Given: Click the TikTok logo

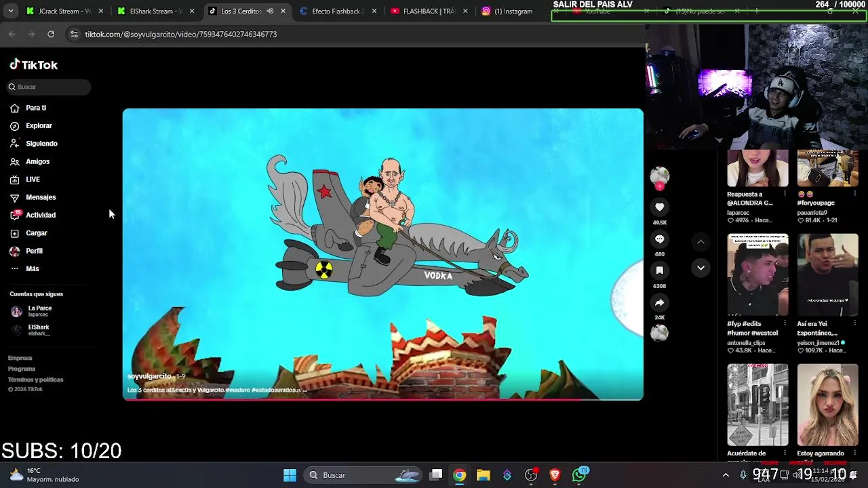Looking at the screenshot, I should [x=34, y=65].
